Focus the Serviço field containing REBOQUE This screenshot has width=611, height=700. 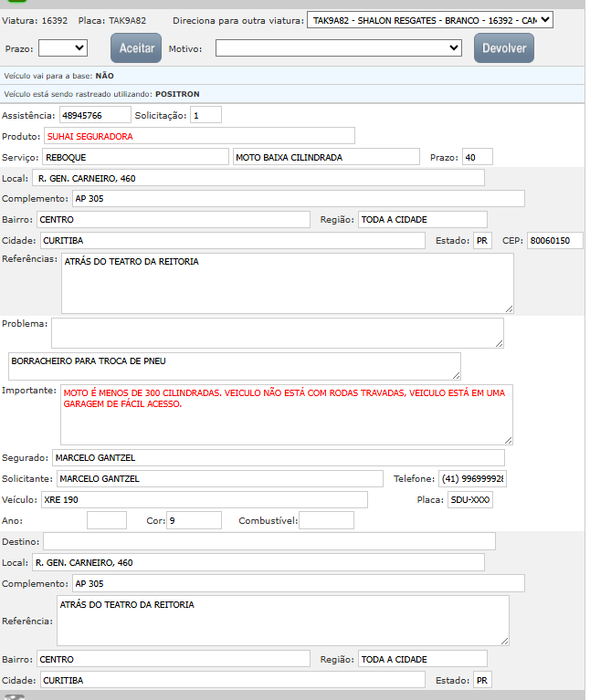pyautogui.click(x=134, y=157)
